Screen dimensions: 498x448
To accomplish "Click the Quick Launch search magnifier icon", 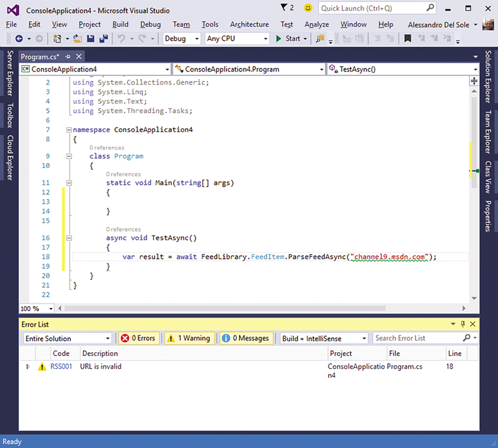I will [x=430, y=8].
